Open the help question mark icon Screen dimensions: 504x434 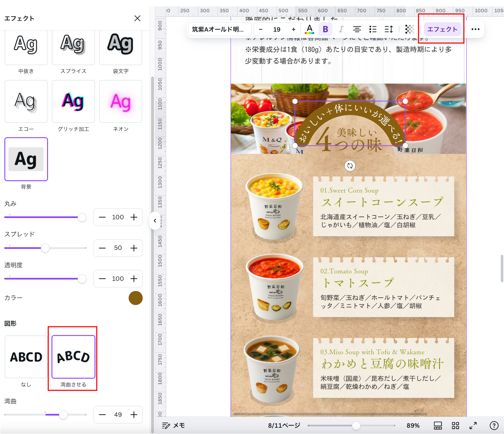pyautogui.click(x=494, y=425)
